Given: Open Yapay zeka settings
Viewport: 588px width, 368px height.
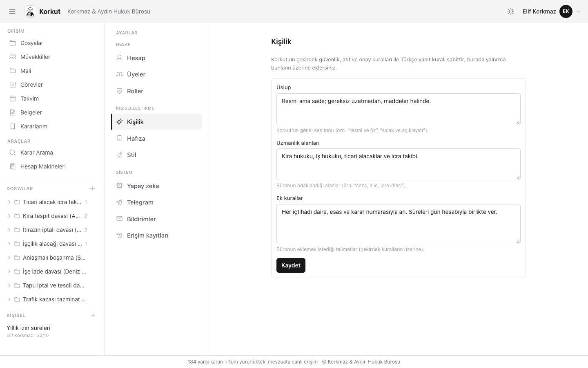Looking at the screenshot, I should tap(156, 186).
